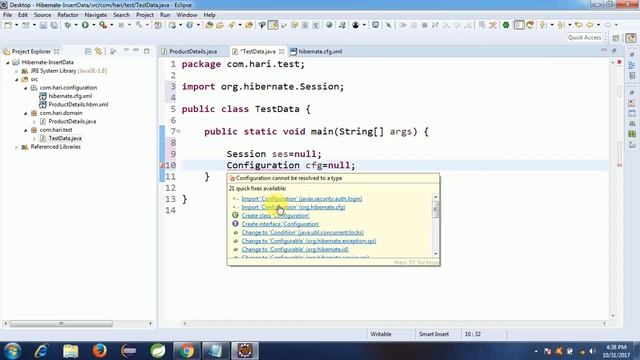Click the web browser globe icon
640x360 pixels.
[329, 25]
